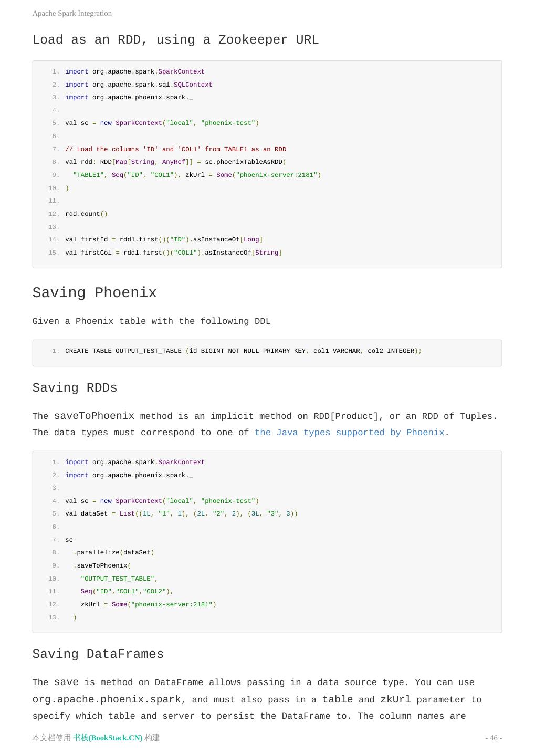The image size is (535, 756).
Task: Click the Seq("ID","COL1","COL2") code line
Action: tap(127, 591)
